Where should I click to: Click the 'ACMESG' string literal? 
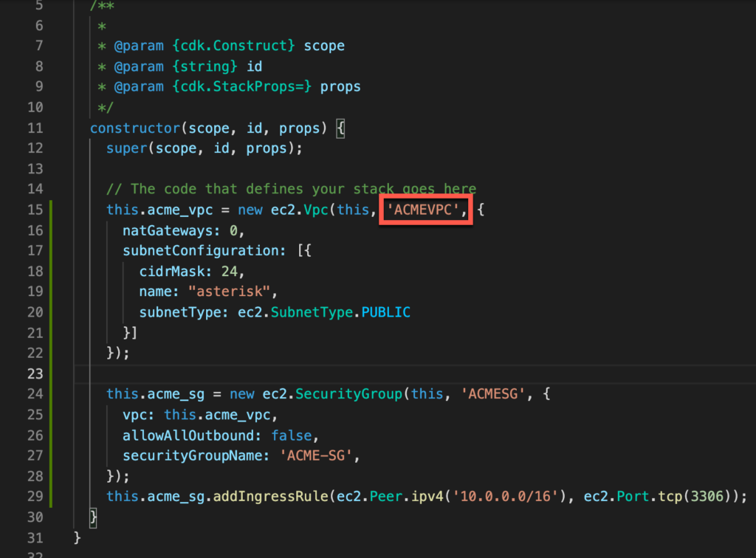point(492,394)
